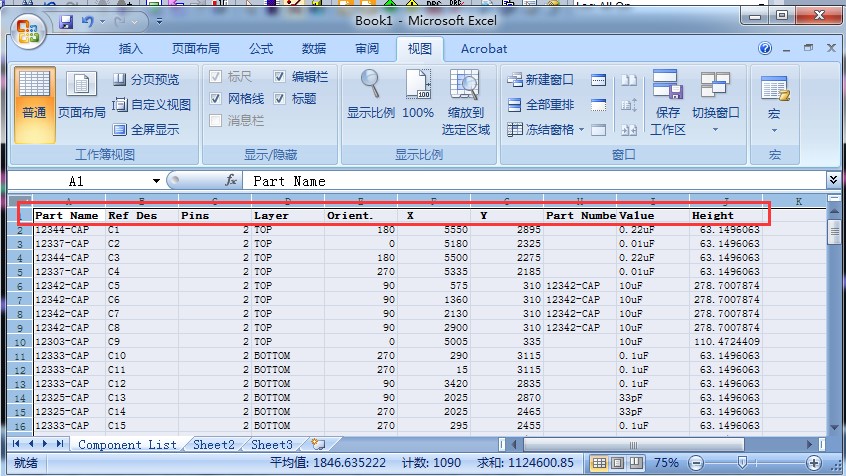
Task: Click the Hide window icon
Action: tap(598, 105)
